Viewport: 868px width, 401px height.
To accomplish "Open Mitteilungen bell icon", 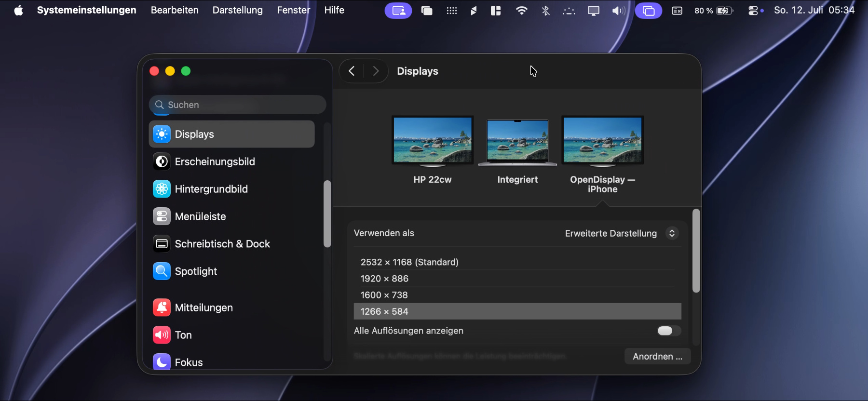I will [x=162, y=307].
